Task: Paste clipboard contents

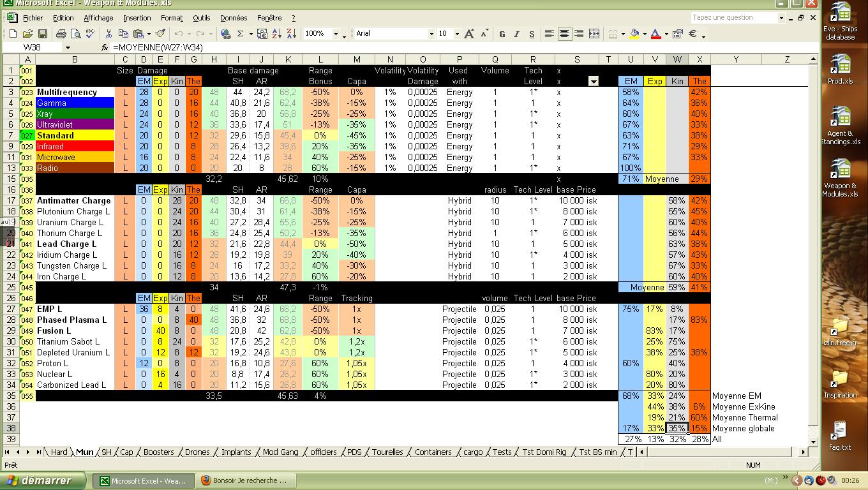Action: pos(137,34)
